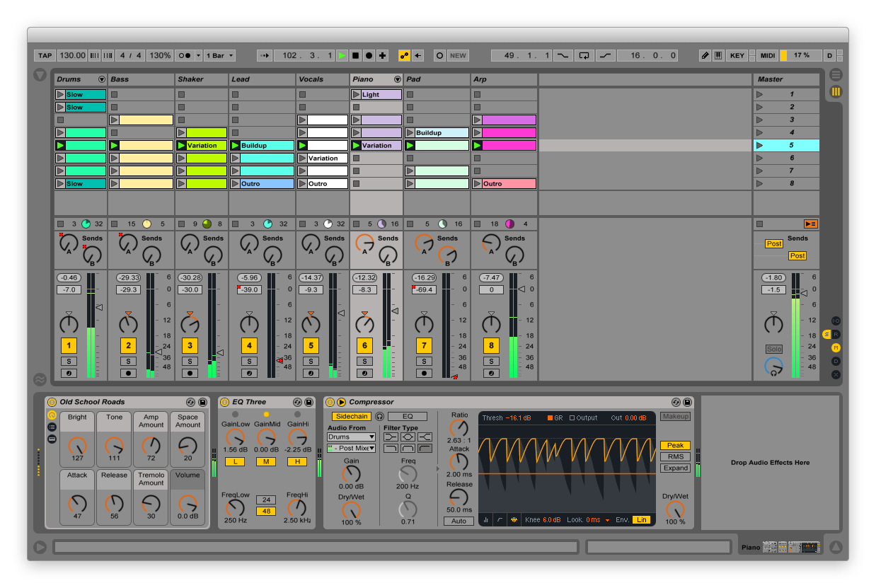Click the Stop button in transport
This screenshot has height=588, width=876.
[356, 55]
